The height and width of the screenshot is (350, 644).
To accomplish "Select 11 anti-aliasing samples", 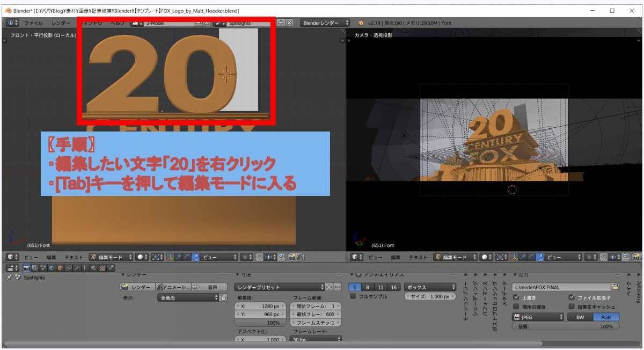I will pos(380,287).
